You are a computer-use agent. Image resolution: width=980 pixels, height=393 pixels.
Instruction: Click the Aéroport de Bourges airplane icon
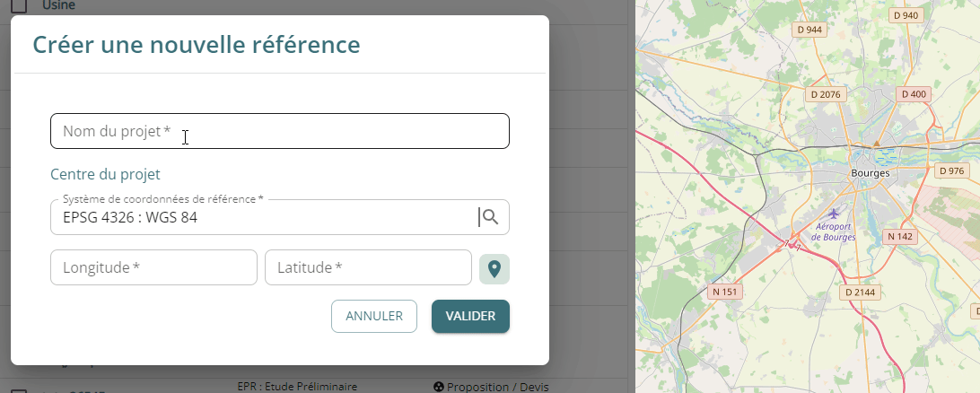coord(835,213)
